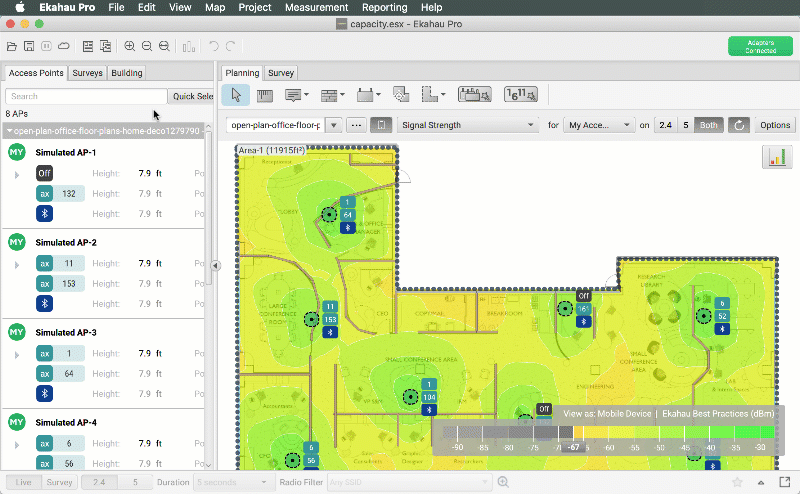Click the save project icon
Screen dimensions: 800x494
tap(29, 46)
